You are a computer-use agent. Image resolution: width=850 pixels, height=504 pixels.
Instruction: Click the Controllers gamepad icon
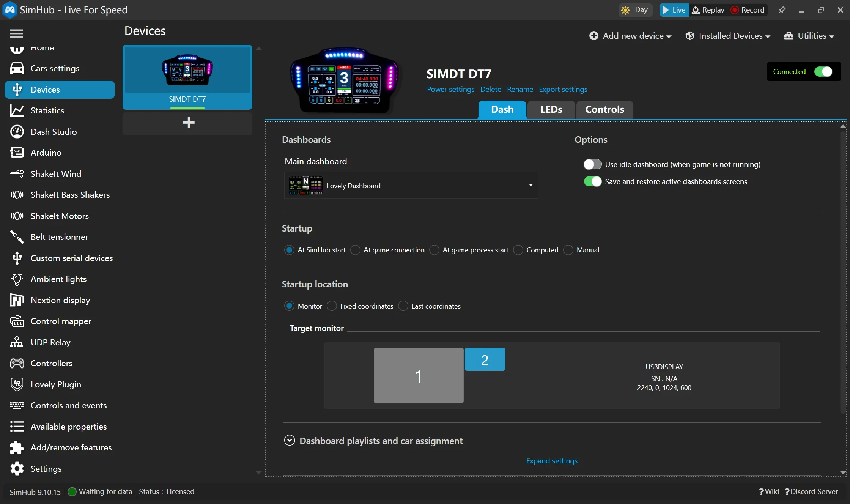click(17, 363)
